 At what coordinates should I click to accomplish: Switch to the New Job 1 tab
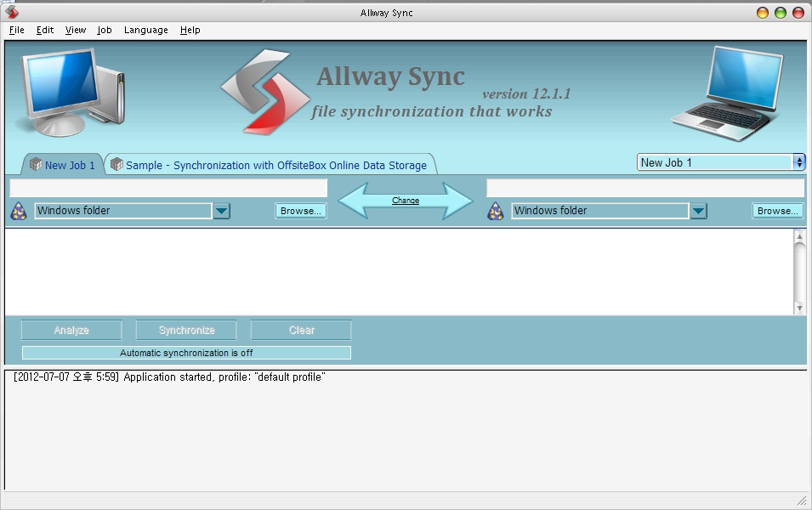tap(63, 165)
